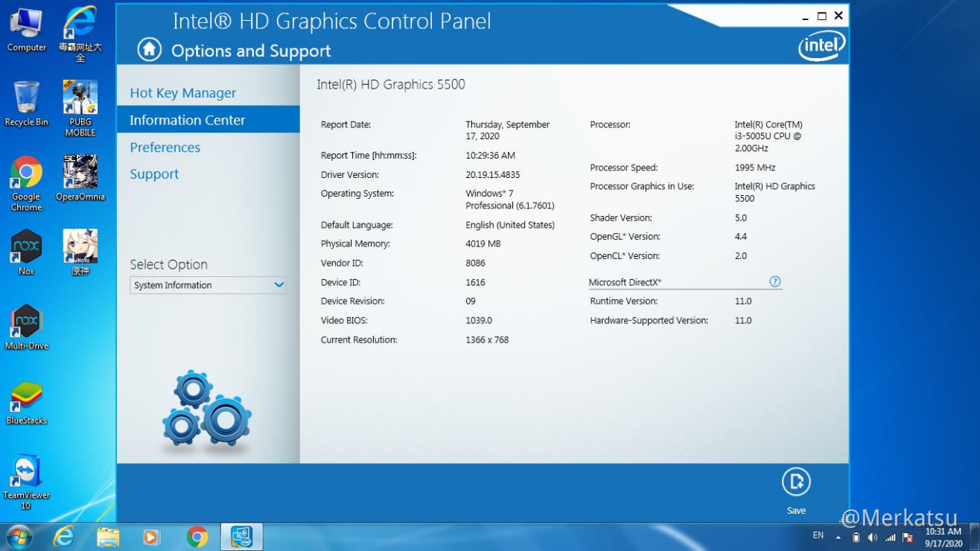This screenshot has height=551, width=980.
Task: Select Intel Graphics taskbar button
Action: pos(241,536)
